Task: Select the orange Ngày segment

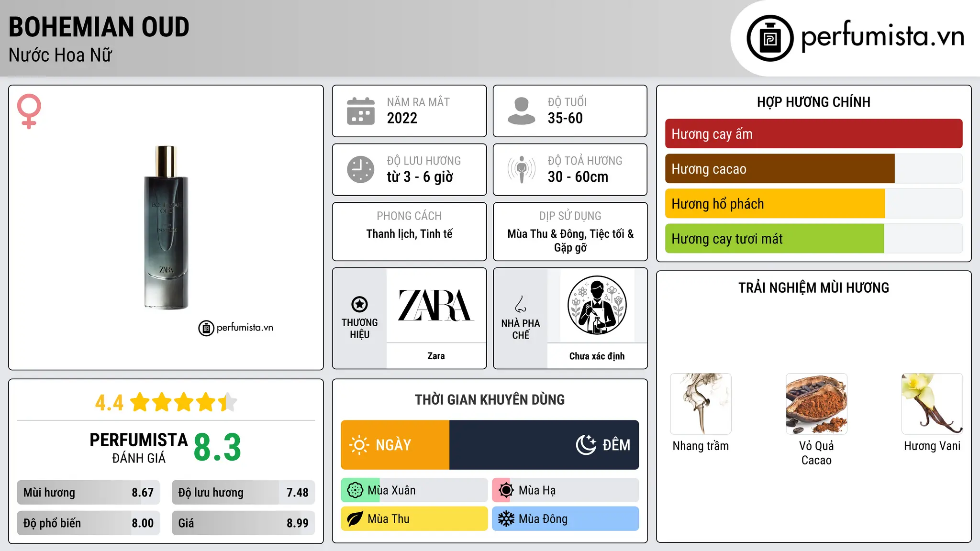Action: 395,445
